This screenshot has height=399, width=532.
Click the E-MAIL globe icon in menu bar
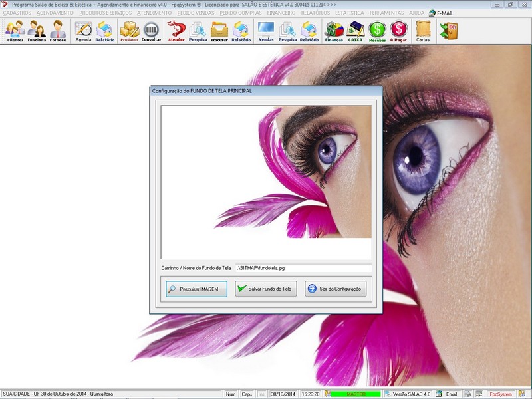[x=432, y=13]
